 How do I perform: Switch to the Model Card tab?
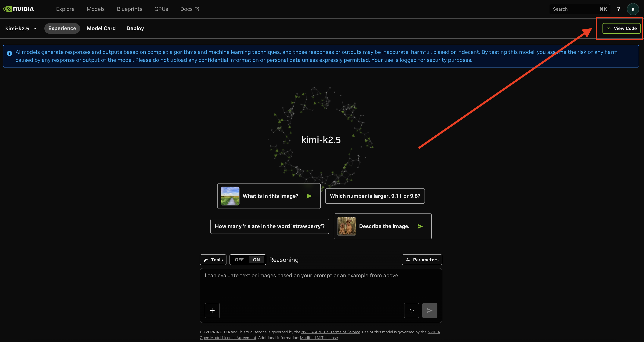[x=101, y=28]
